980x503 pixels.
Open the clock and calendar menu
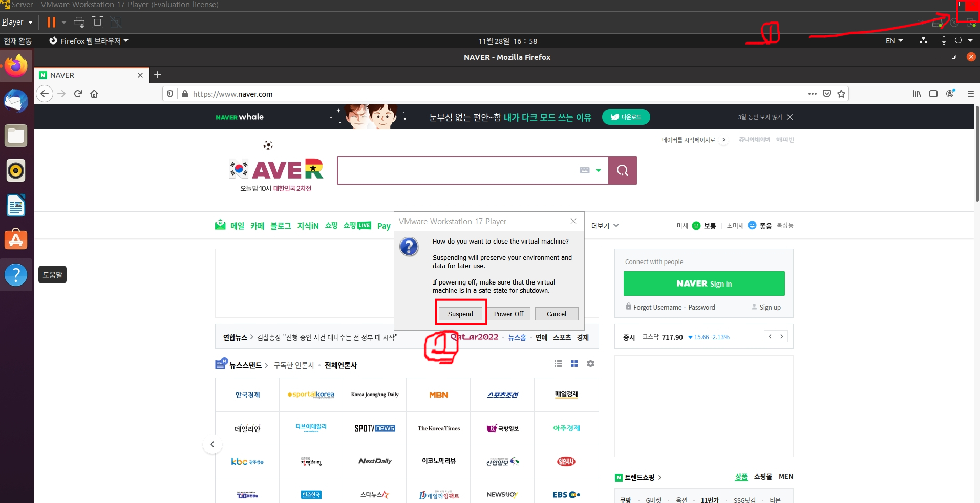pos(507,41)
